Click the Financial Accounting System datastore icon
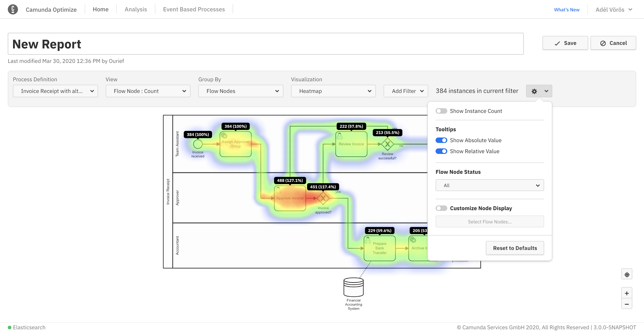 tap(353, 287)
